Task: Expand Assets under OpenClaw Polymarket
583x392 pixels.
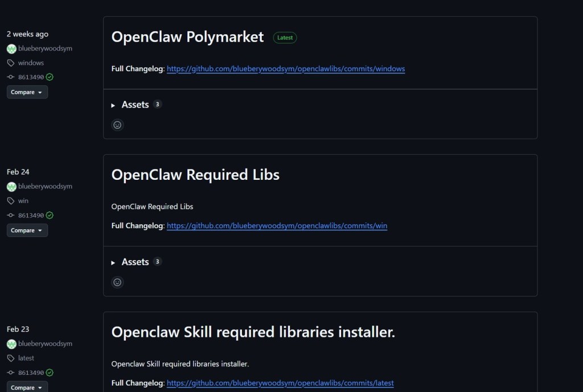Action: [x=135, y=105]
